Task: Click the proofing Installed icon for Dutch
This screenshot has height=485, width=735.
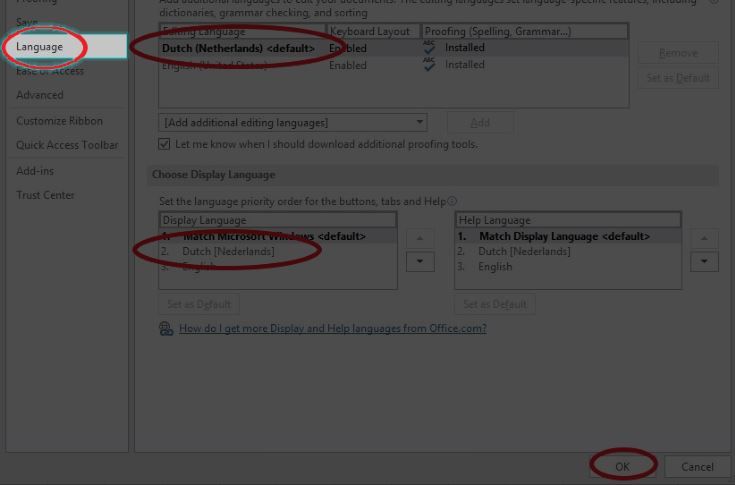Action: point(429,48)
